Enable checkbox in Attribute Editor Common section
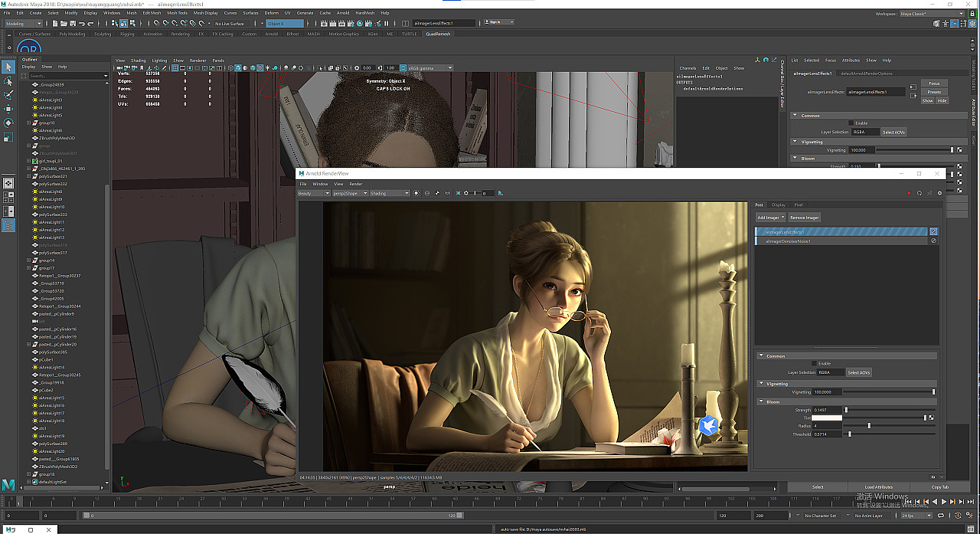980x534 pixels. click(851, 123)
